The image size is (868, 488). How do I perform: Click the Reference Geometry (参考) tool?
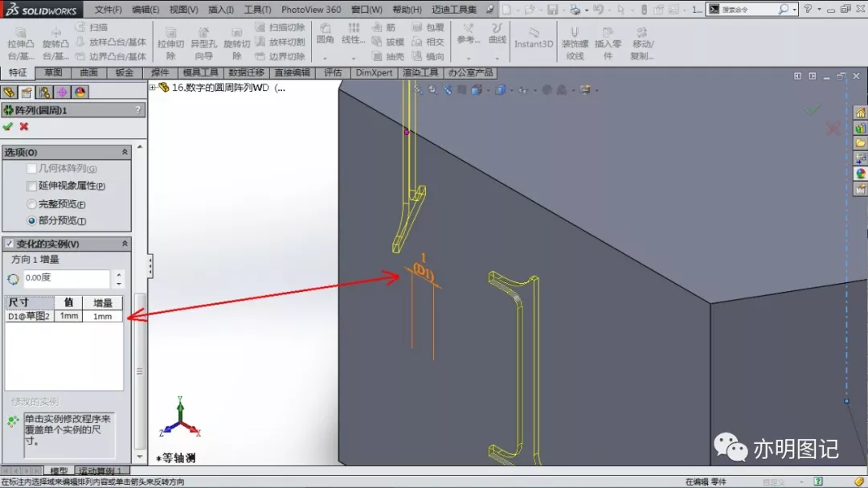(469, 34)
